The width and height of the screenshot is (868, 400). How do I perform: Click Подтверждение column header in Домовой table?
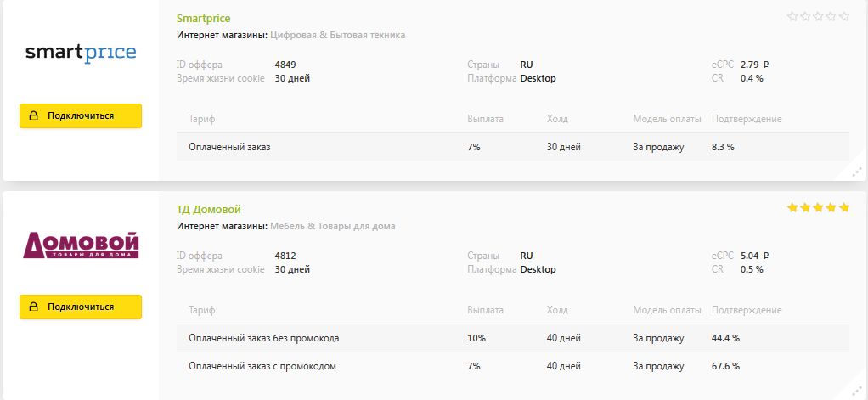point(746,310)
